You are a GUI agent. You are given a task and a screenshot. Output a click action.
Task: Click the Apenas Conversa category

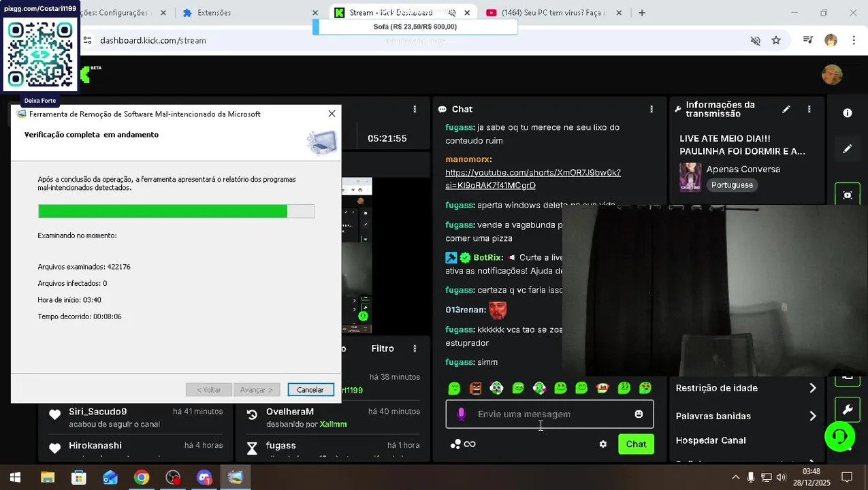pos(743,169)
